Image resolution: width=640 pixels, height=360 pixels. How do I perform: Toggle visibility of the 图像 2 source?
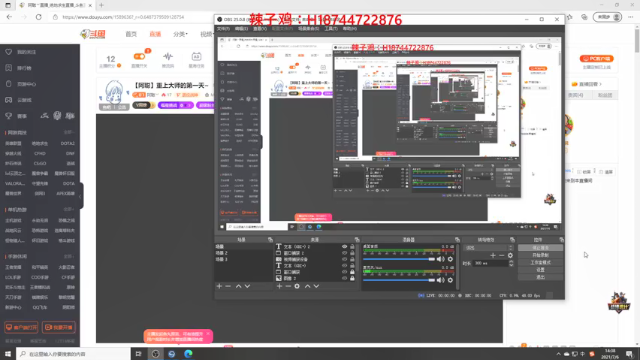[344, 278]
